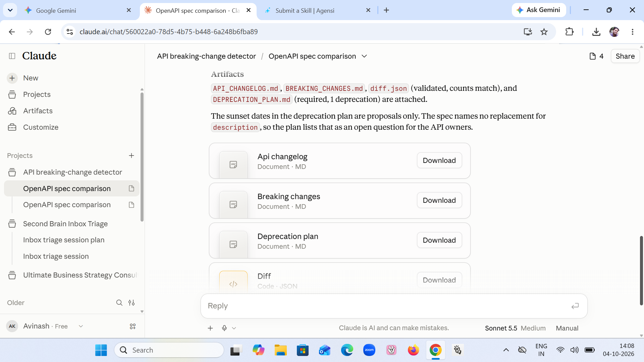Viewport: 644px width, 362px height.
Task: Open Chrome profile avatar
Action: (614, 32)
